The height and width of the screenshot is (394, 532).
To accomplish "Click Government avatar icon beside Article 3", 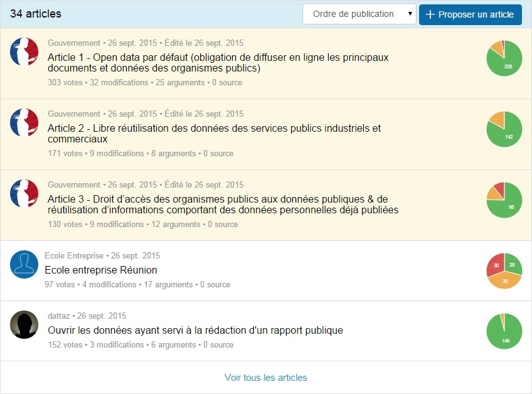I will pyautogui.click(x=24, y=193).
